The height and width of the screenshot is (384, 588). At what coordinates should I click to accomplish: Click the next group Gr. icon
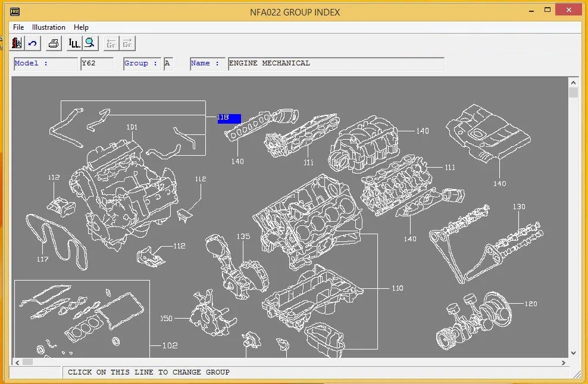pos(127,43)
